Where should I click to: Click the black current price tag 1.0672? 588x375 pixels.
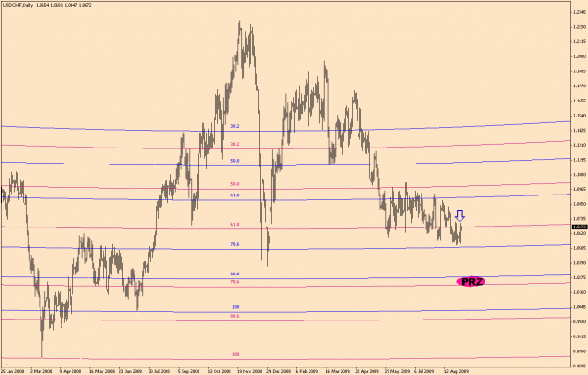pos(580,227)
